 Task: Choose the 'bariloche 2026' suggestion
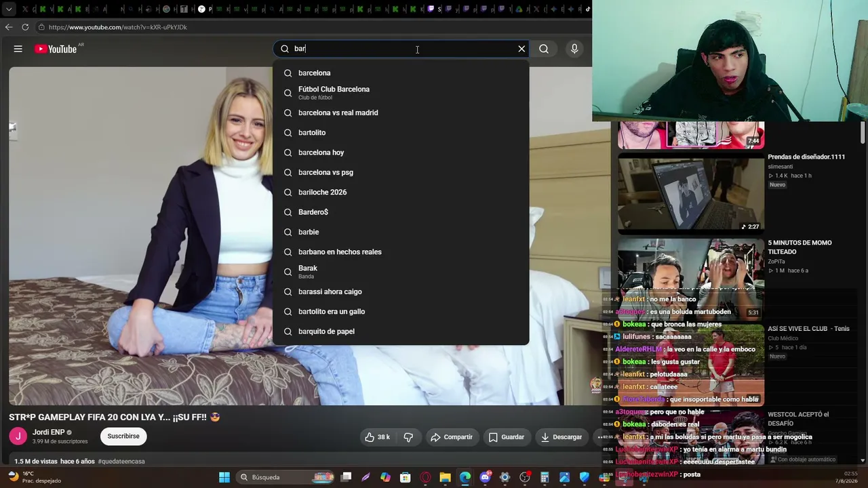coord(401,192)
